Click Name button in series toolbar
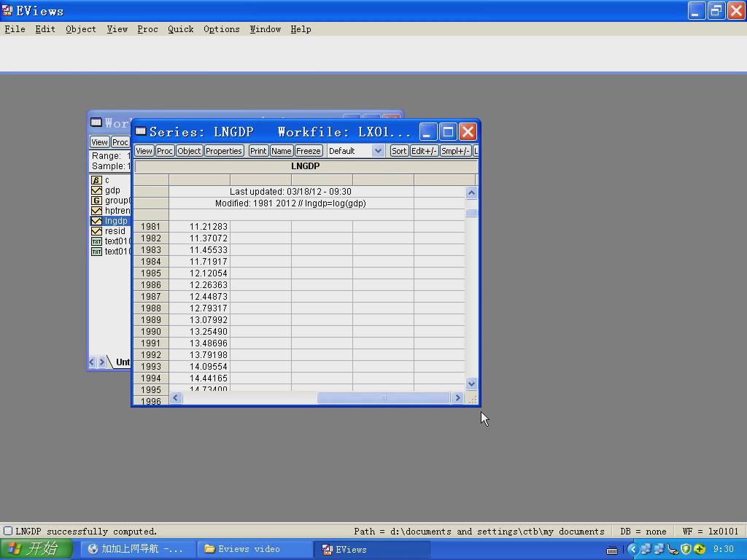747x560 pixels. pos(281,151)
